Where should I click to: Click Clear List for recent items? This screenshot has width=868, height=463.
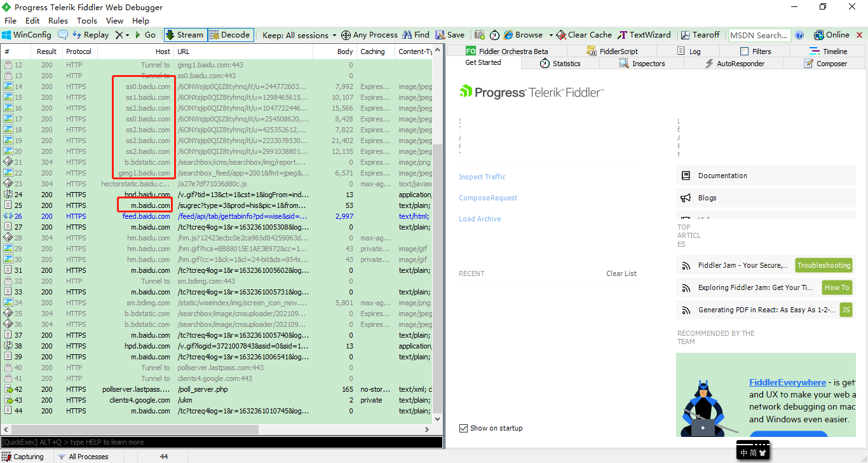pos(621,273)
